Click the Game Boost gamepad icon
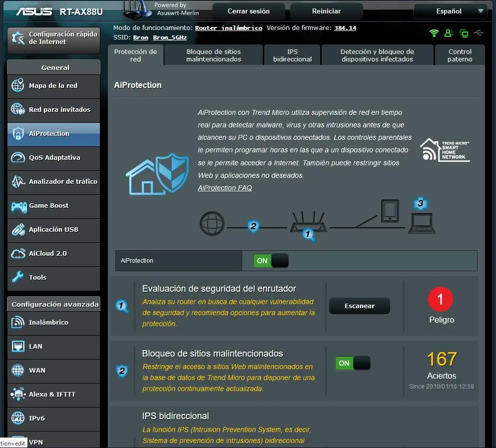 (x=18, y=207)
